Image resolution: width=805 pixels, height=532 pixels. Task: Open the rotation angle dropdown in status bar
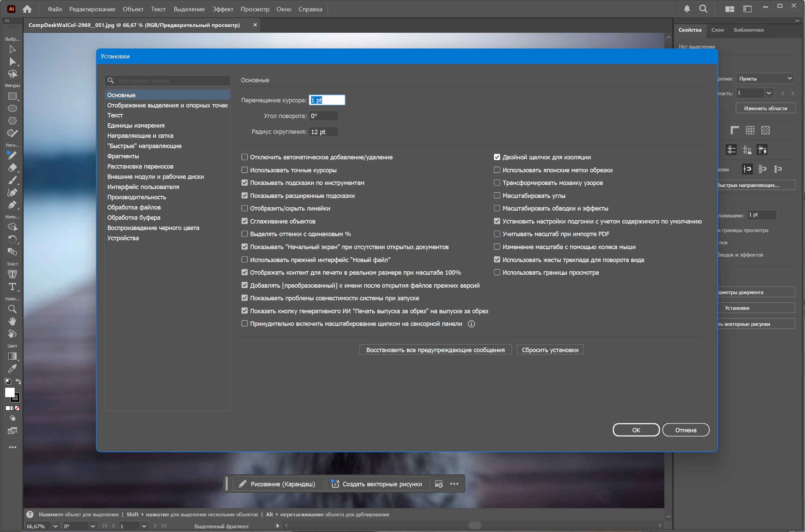click(x=93, y=526)
